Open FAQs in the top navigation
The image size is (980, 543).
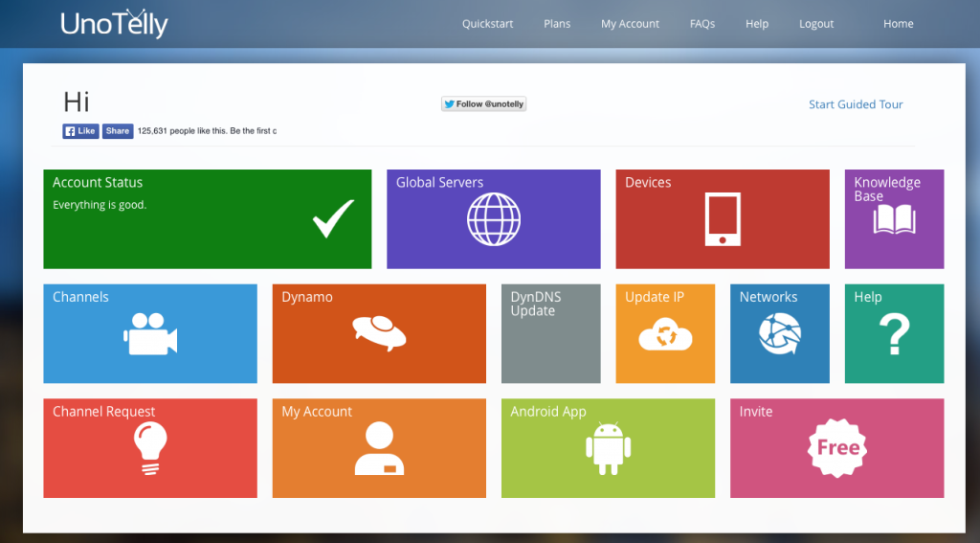702,24
